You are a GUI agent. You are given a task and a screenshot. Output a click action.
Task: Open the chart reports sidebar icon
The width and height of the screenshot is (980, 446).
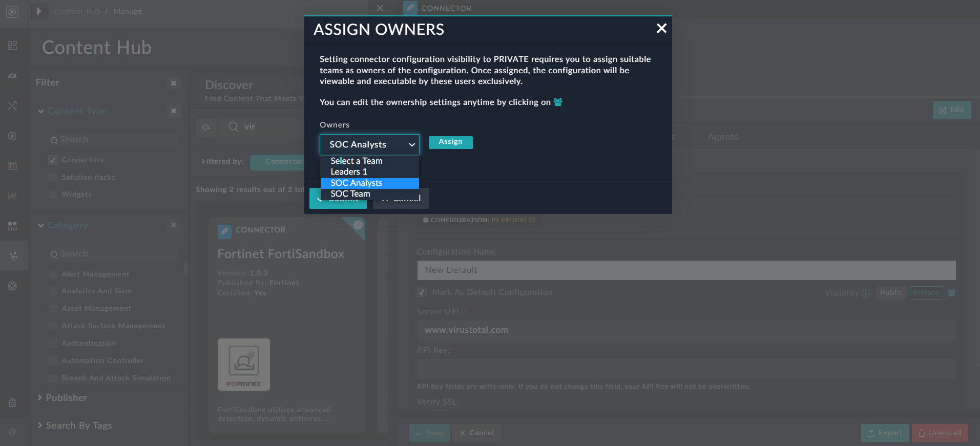pos(12,196)
